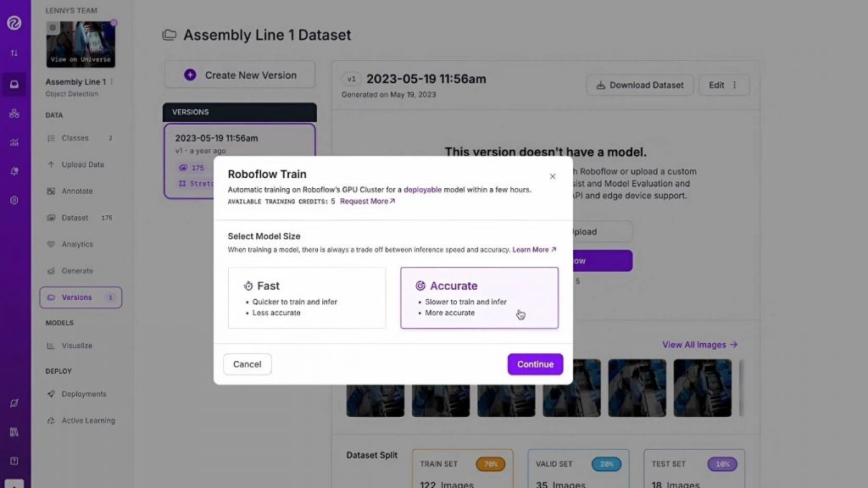The width and height of the screenshot is (868, 488).
Task: Select the Accurate model size option
Action: coord(479,297)
